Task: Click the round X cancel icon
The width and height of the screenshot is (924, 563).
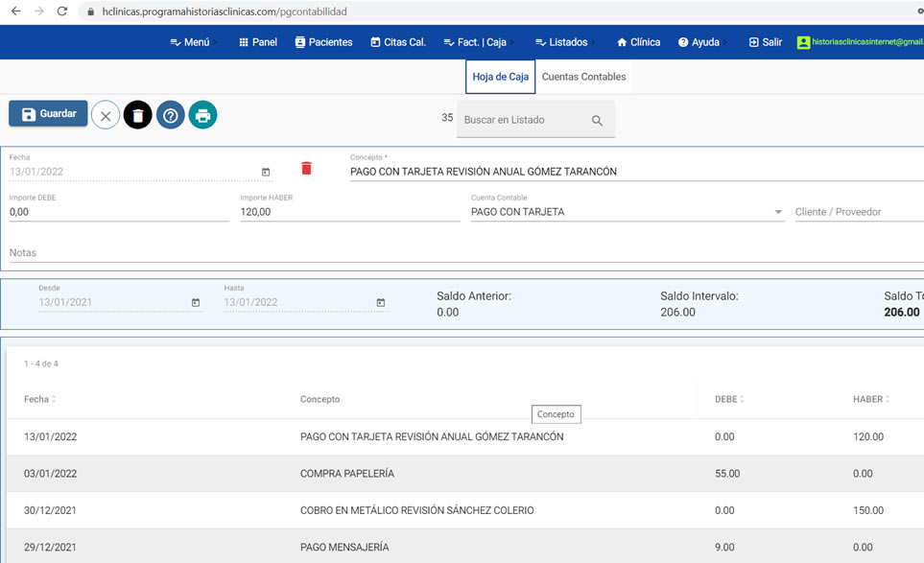Action: (x=106, y=115)
